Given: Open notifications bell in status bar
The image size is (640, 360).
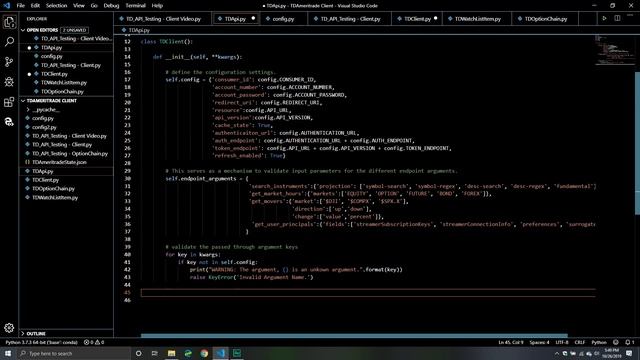Looking at the screenshot, I should (629, 342).
